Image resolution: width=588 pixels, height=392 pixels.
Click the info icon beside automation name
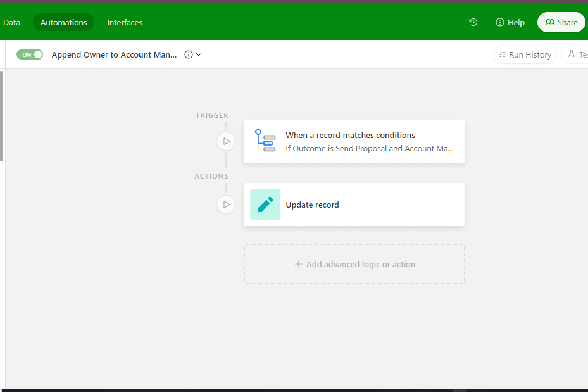(188, 55)
